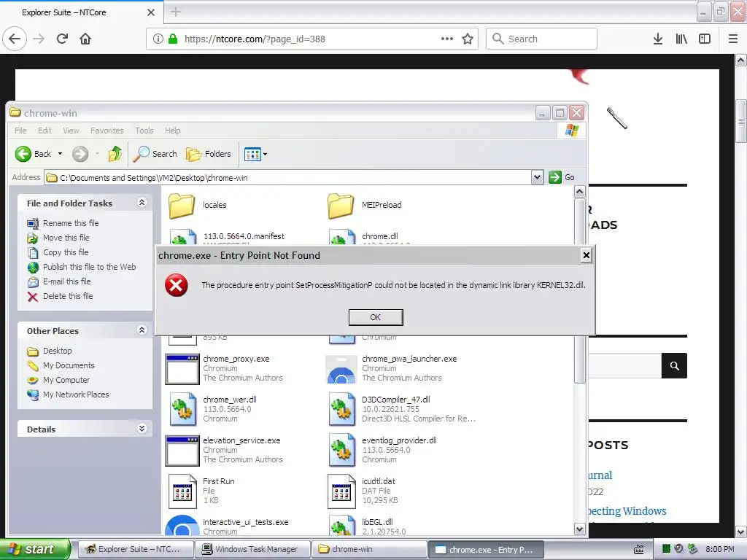The height and width of the screenshot is (560, 747).
Task: Expand the Details panel
Action: (142, 428)
